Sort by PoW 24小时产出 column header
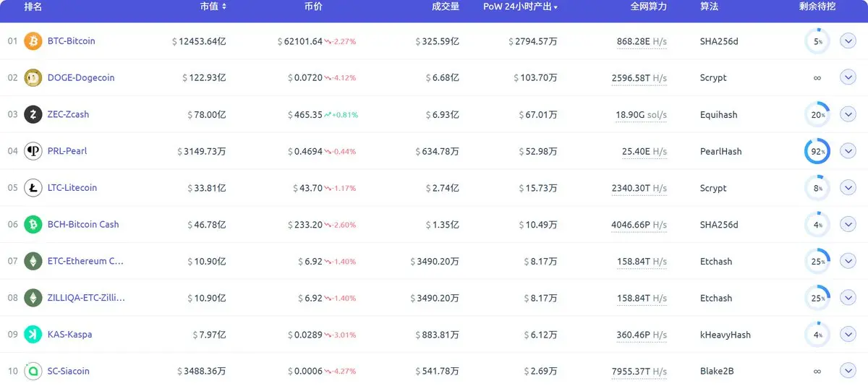 click(520, 7)
